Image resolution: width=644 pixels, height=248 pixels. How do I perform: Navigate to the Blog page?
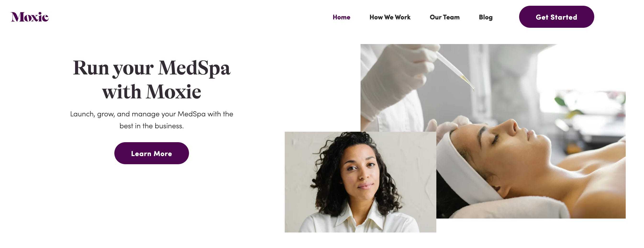(x=485, y=17)
